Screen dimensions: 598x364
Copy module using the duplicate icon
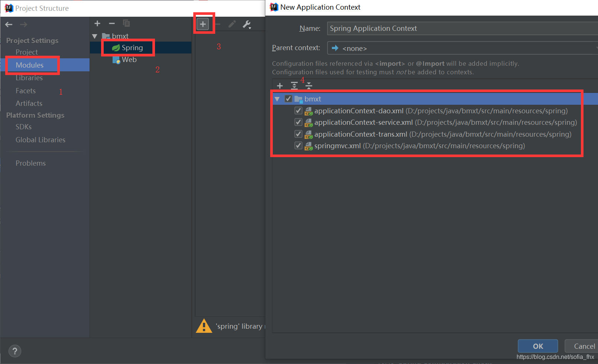[126, 23]
